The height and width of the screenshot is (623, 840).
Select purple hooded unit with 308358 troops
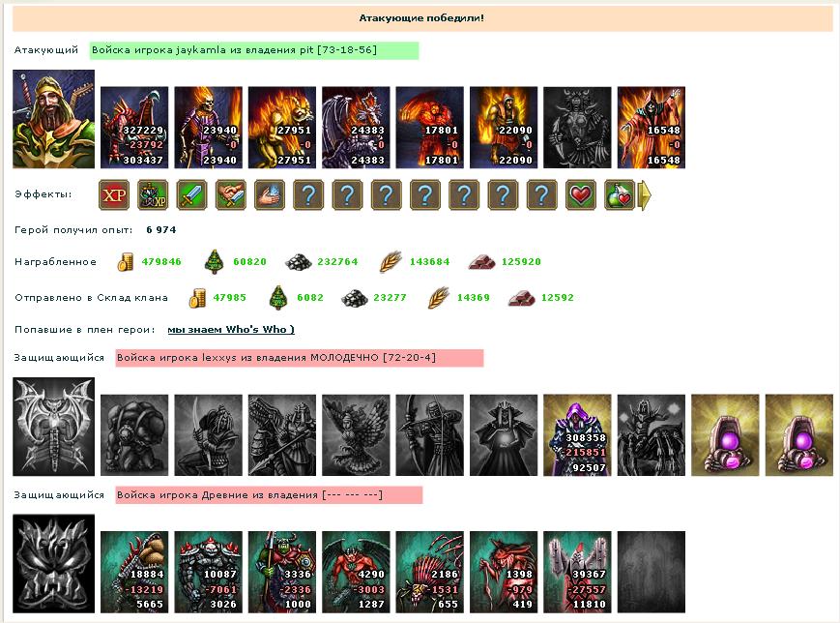click(x=577, y=435)
